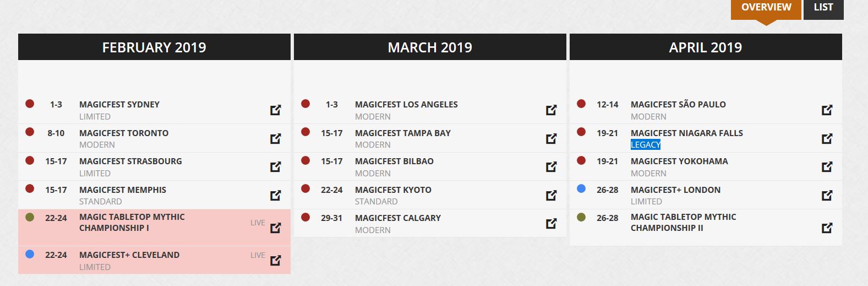Click the LIVE label for MagicFest+ Cleveland
868x286 pixels.
(x=258, y=255)
